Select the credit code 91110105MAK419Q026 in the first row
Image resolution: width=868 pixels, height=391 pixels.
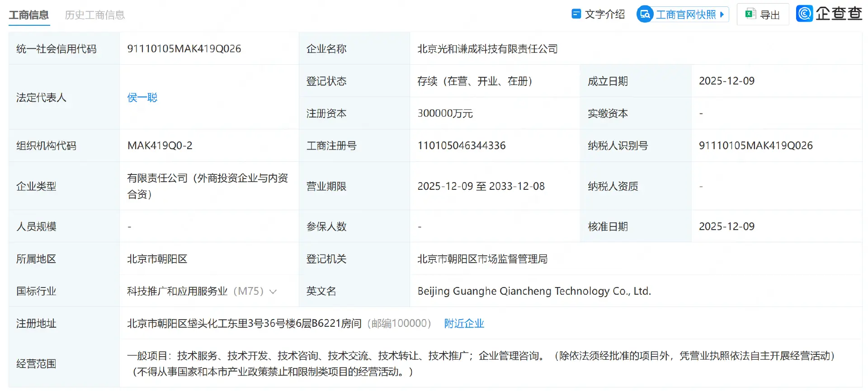coord(184,49)
